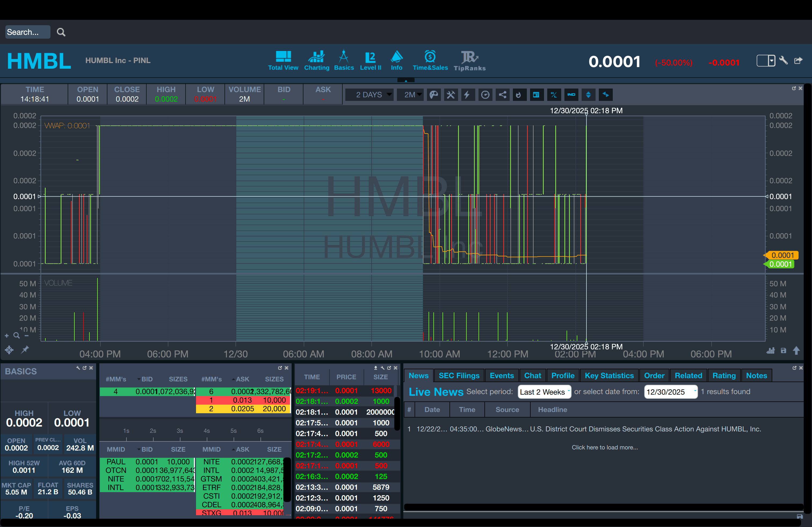
Task: Click the lightning bolt chart icon
Action: [467, 95]
